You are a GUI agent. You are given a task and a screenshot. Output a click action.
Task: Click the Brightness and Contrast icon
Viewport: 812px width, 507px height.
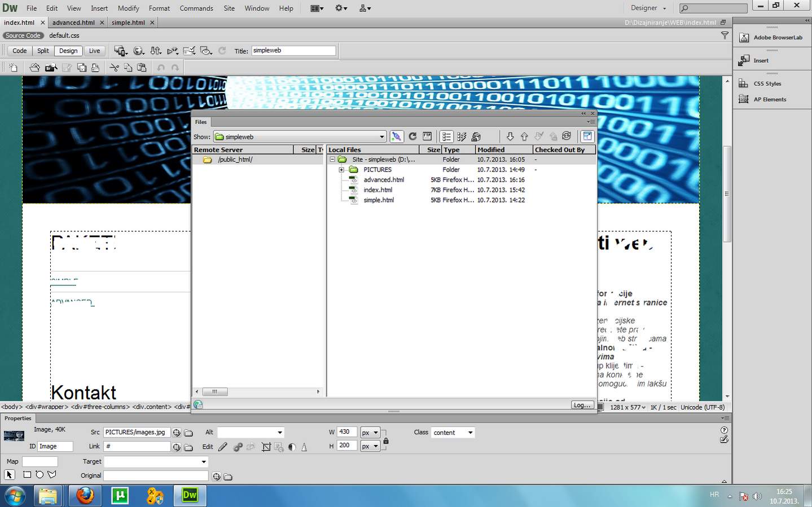292,447
